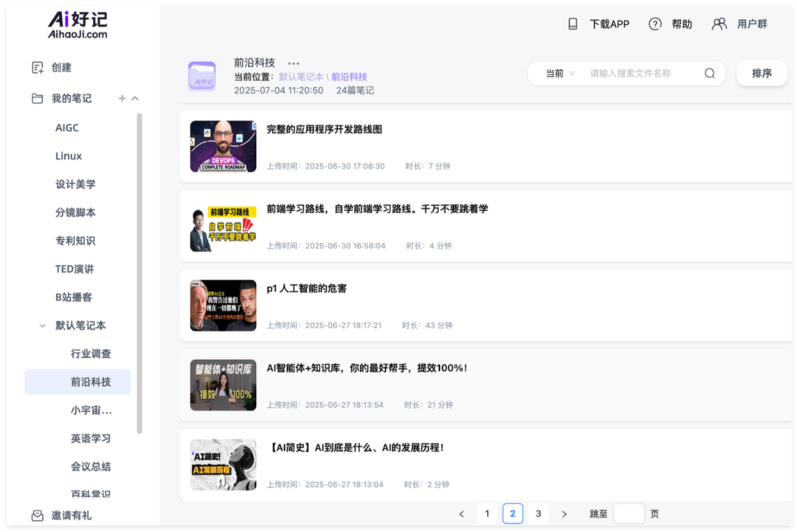The width and height of the screenshot is (797, 532).
Task: Click the create note icon
Action: 38,68
